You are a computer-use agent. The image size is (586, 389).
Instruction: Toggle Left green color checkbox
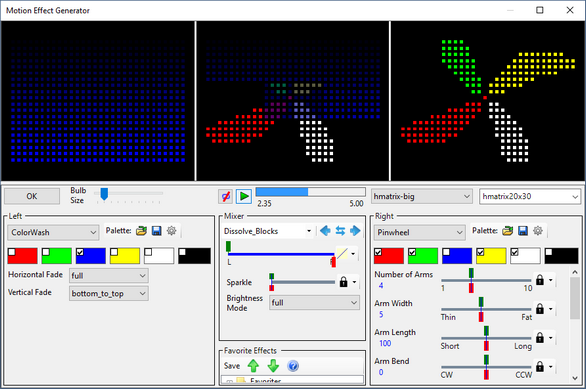[46, 252]
